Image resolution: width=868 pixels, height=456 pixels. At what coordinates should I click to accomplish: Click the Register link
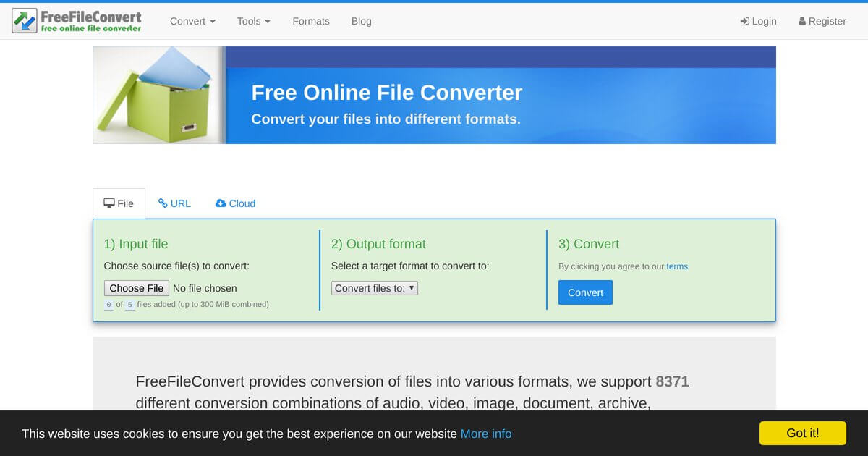click(x=822, y=21)
